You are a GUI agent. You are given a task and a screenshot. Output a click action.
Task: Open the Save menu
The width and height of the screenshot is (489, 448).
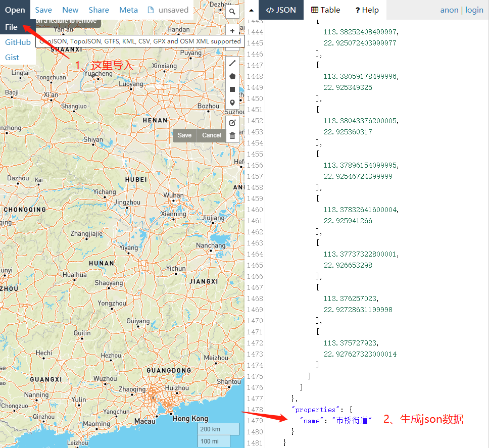tap(43, 10)
